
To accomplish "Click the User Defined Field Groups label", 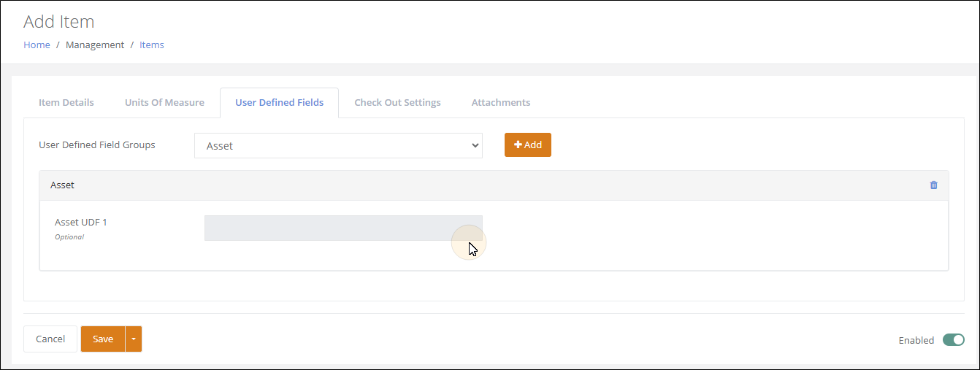I will (97, 144).
